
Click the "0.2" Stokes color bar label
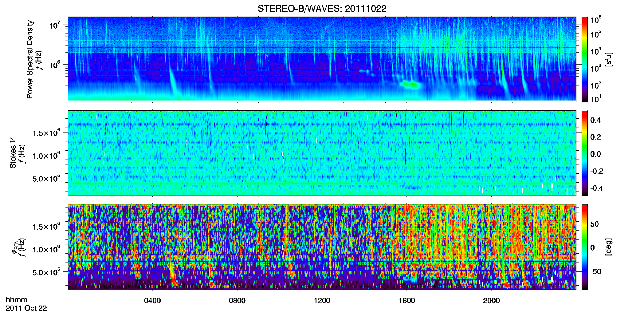[595, 137]
